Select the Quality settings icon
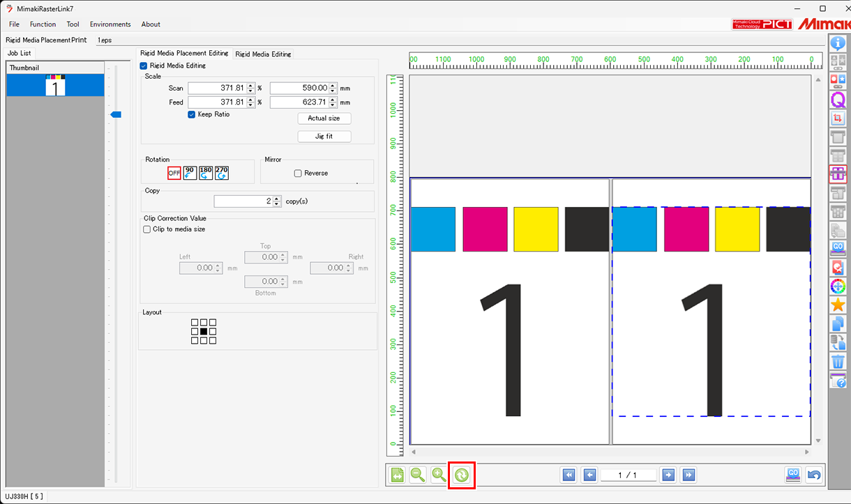Image resolution: width=851 pixels, height=504 pixels. pyautogui.click(x=838, y=100)
